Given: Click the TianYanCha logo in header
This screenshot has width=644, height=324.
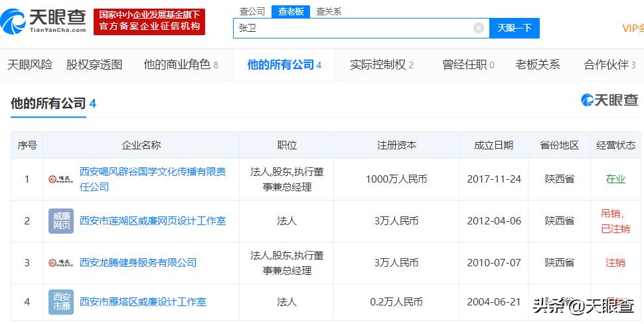Looking at the screenshot, I should [44, 21].
